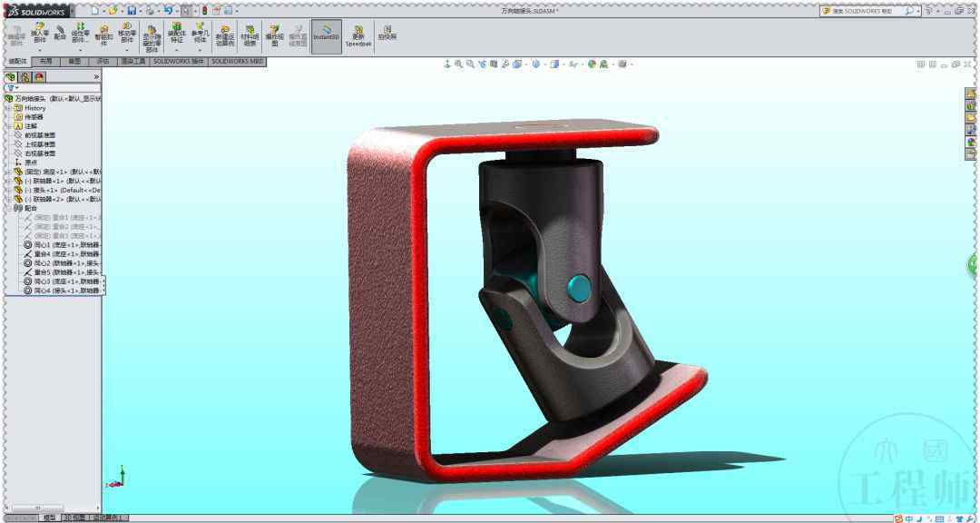Expand the (固定) 底座<1> component
The height and width of the screenshot is (523, 980).
[x=9, y=172]
